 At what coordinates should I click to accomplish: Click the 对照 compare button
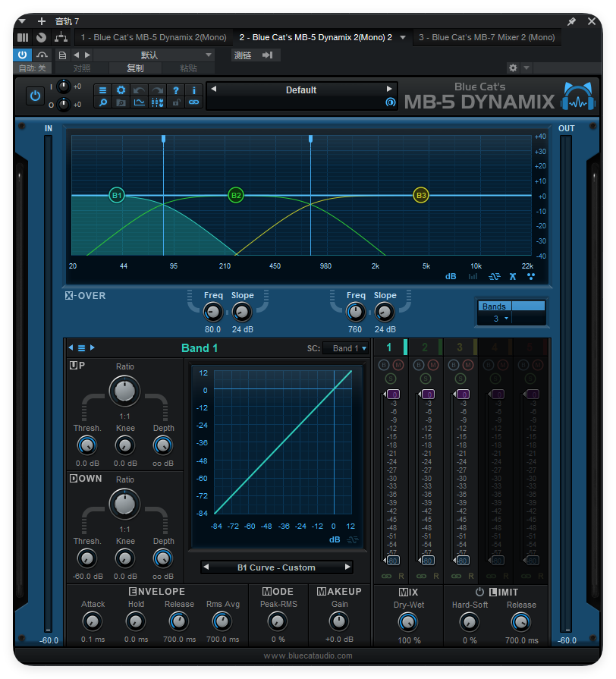82,68
